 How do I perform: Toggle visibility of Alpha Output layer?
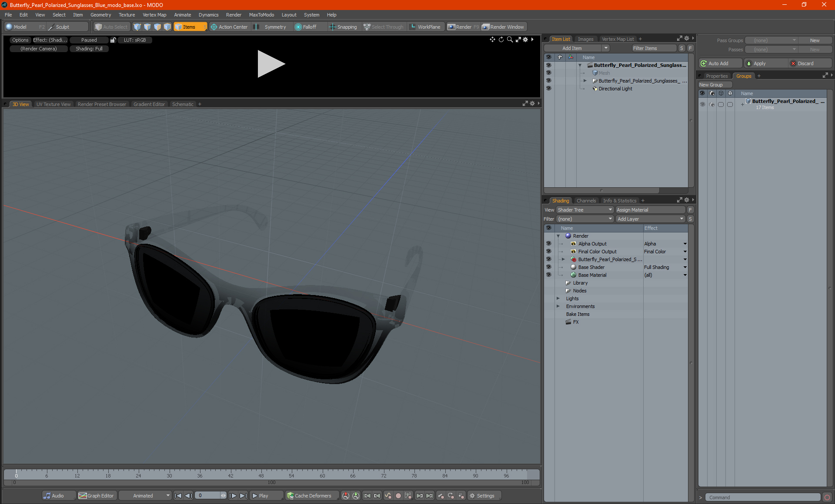(548, 244)
